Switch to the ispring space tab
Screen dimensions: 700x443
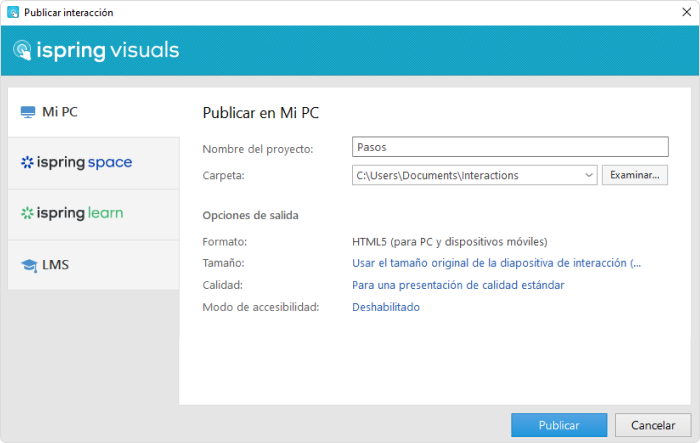(x=94, y=163)
